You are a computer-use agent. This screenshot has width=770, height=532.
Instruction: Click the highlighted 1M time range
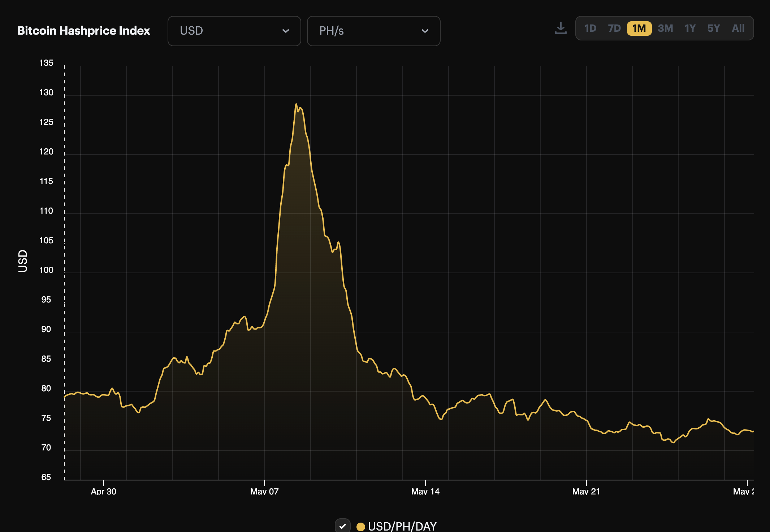639,28
